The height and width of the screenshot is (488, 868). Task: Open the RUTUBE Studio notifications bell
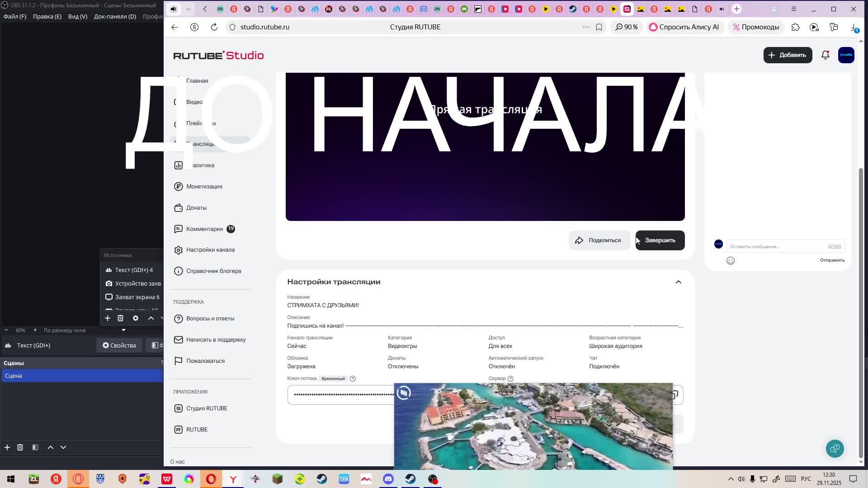tap(825, 55)
